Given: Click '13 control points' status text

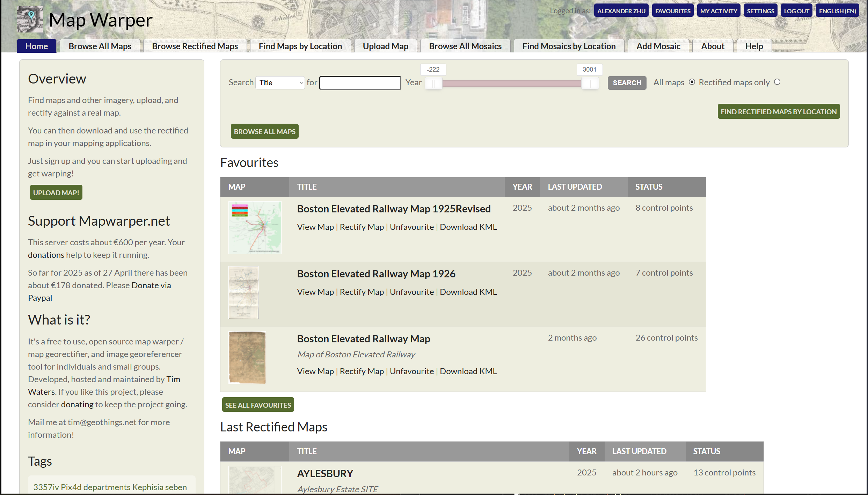Looking at the screenshot, I should click(724, 473).
